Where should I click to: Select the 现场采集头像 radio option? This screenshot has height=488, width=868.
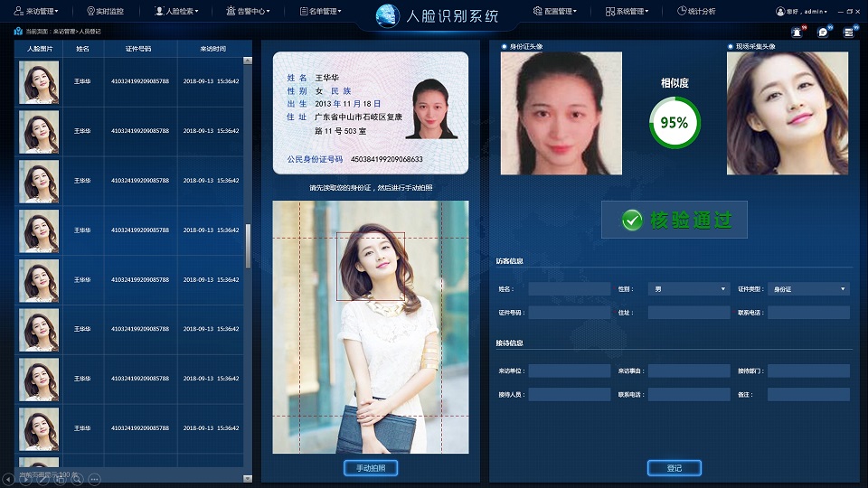731,46
